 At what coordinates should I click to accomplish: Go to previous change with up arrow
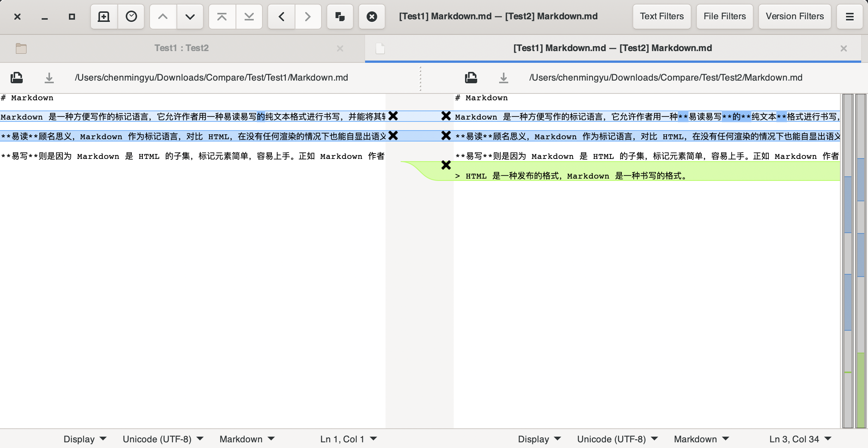[x=163, y=17]
